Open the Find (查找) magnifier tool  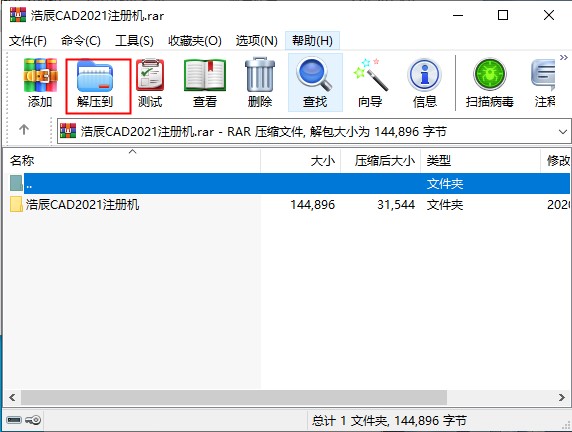pos(315,83)
